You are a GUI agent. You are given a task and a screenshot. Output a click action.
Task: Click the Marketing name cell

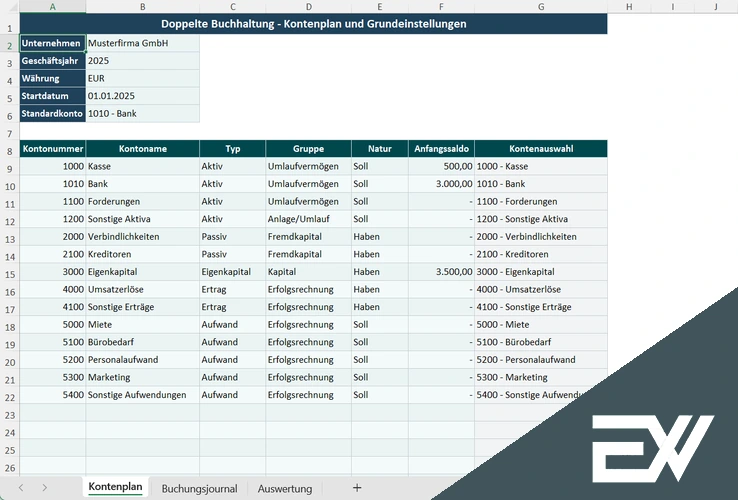click(x=143, y=377)
